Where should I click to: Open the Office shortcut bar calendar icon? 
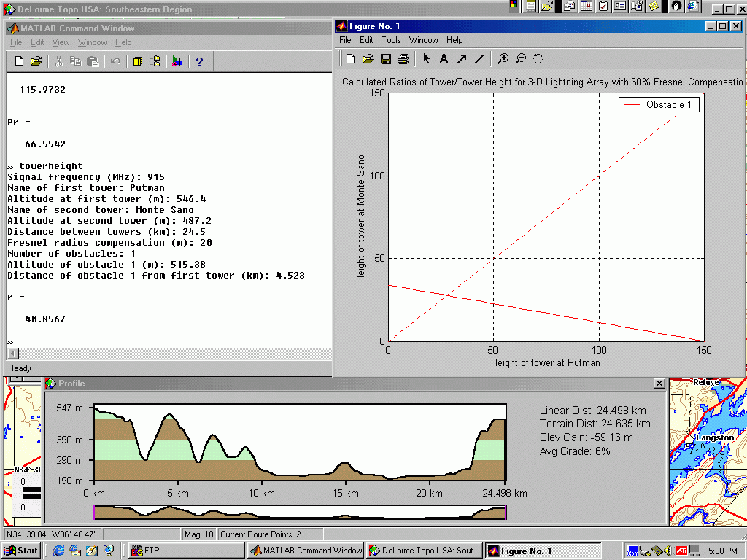click(587, 6)
